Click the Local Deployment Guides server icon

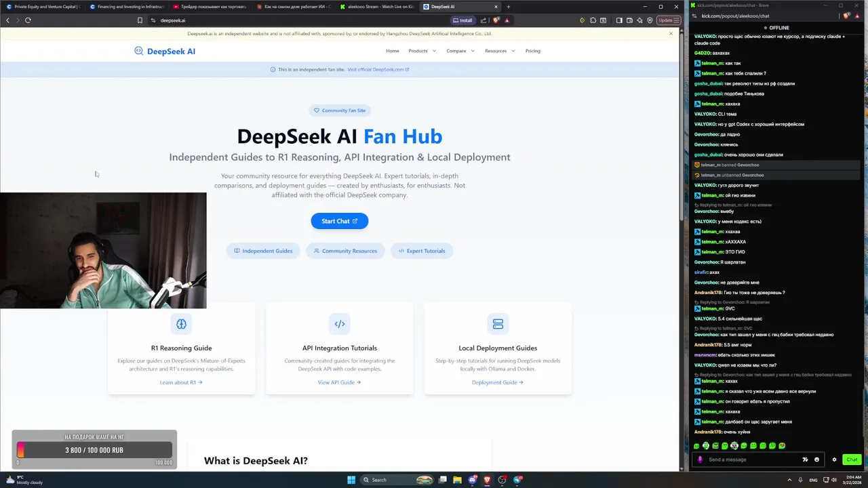(x=498, y=324)
